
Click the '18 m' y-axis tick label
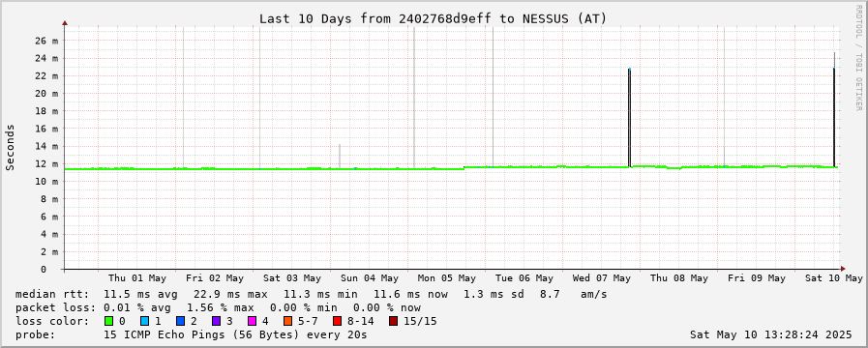47,110
